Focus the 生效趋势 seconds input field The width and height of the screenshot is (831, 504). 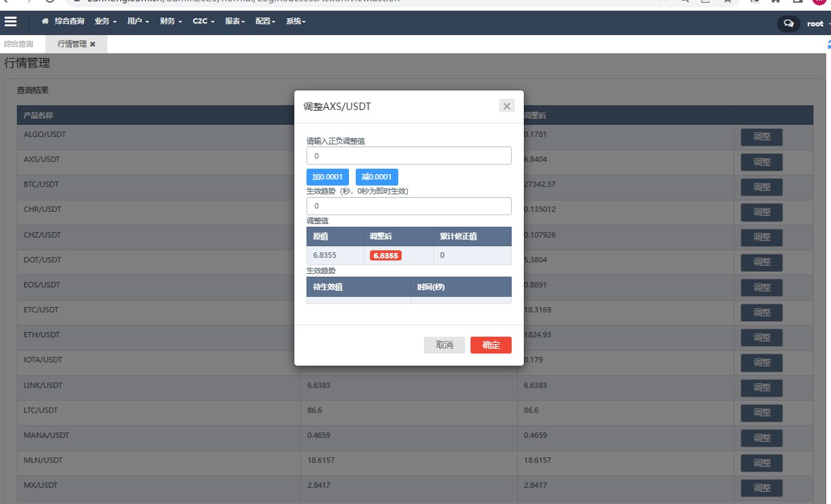(x=408, y=206)
